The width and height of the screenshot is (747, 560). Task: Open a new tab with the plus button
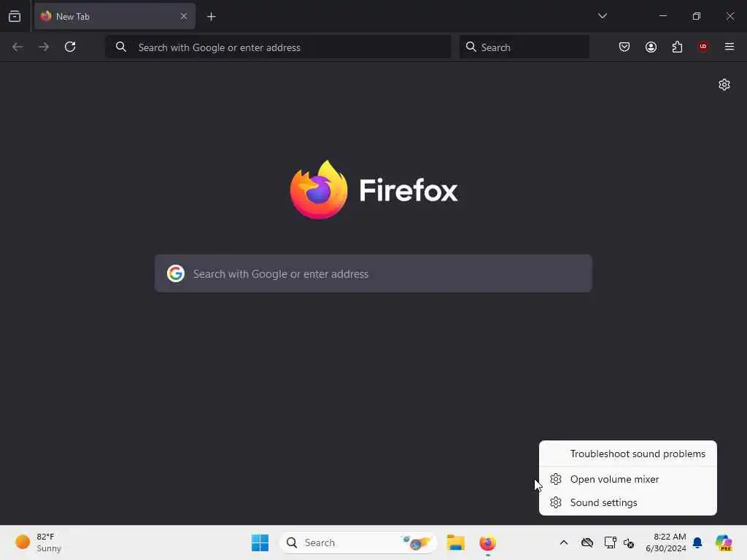pyautogui.click(x=211, y=17)
